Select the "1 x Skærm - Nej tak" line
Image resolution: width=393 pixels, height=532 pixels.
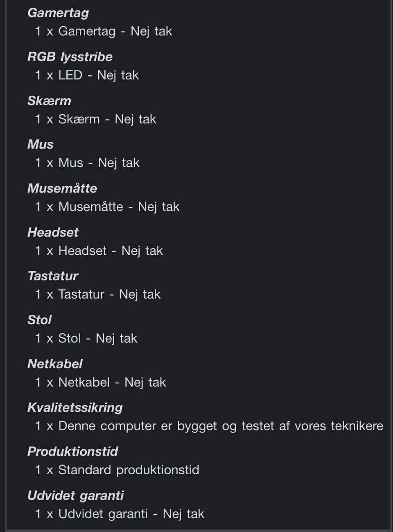pyautogui.click(x=95, y=119)
